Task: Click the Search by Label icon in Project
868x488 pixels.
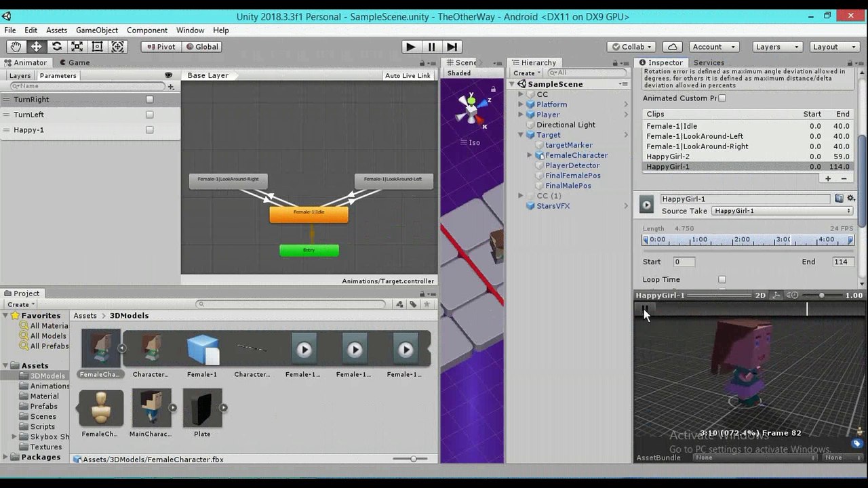Action: [x=413, y=304]
